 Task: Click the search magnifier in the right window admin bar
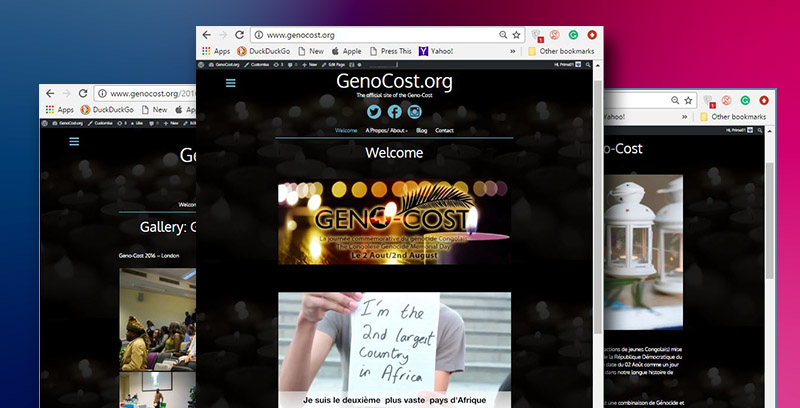(x=760, y=131)
